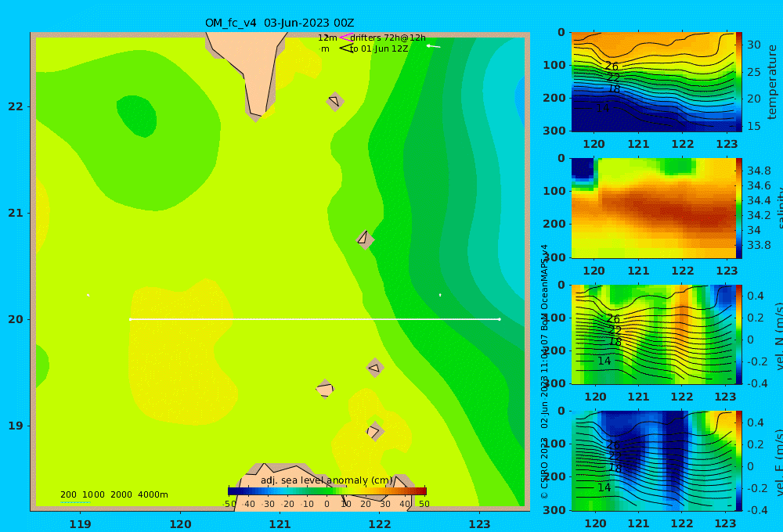The height and width of the screenshot is (532, 783).
Task: Click the 'to 01 Jun 12Z' legend text
Action: point(379,49)
